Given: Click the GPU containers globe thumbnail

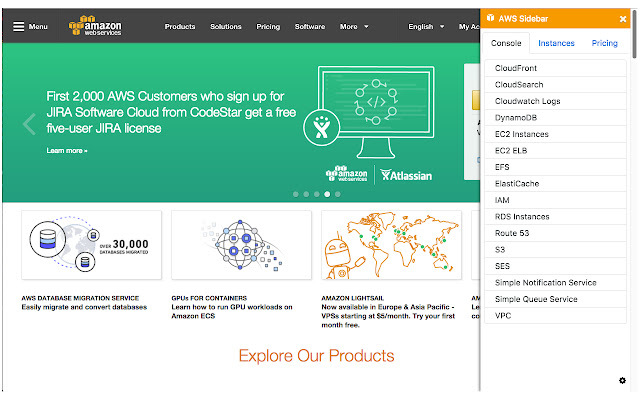Looking at the screenshot, I should (241, 245).
